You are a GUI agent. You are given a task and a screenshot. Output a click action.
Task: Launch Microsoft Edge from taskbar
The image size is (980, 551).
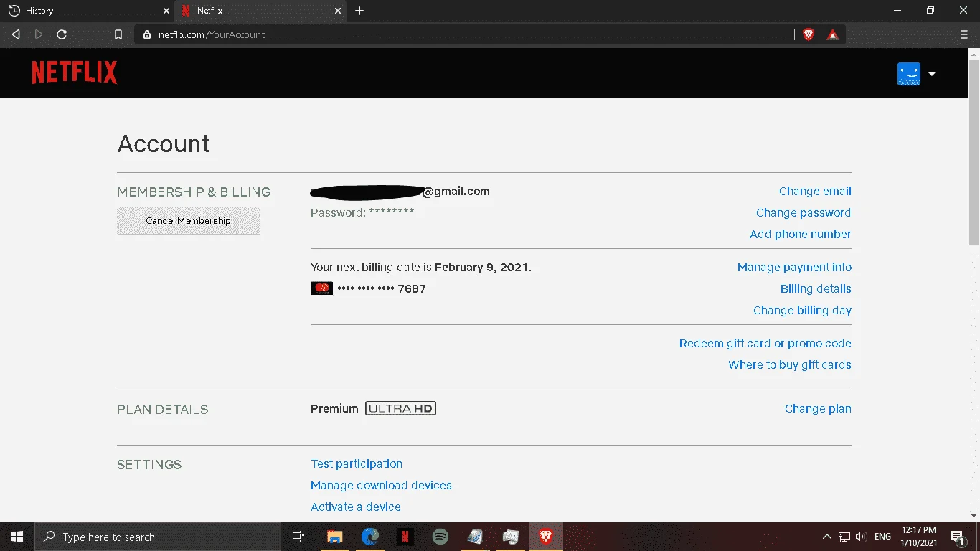click(x=370, y=537)
